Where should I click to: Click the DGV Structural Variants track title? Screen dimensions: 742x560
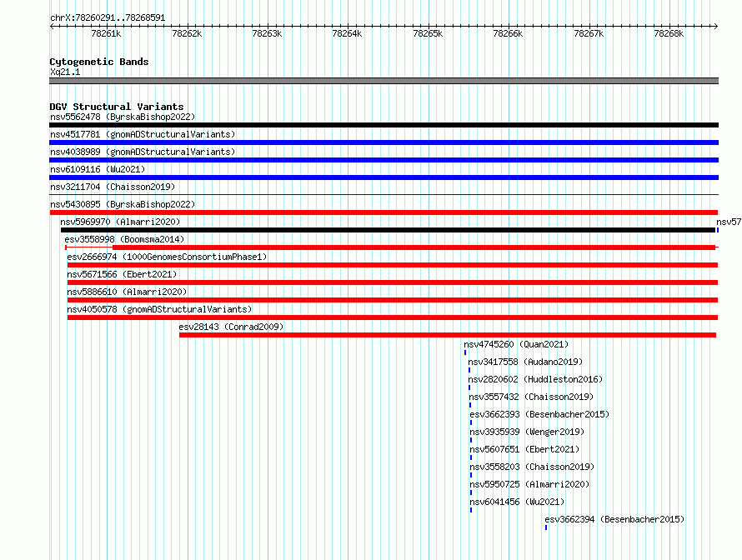click(117, 107)
